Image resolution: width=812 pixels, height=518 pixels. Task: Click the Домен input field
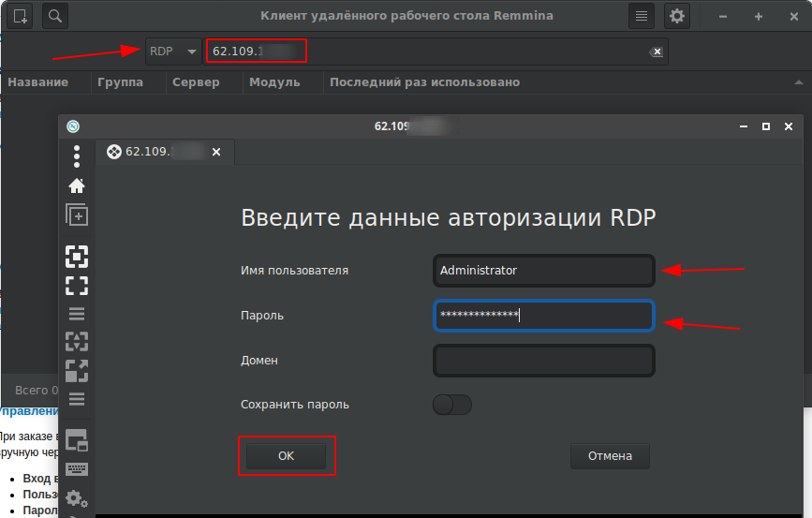point(544,361)
